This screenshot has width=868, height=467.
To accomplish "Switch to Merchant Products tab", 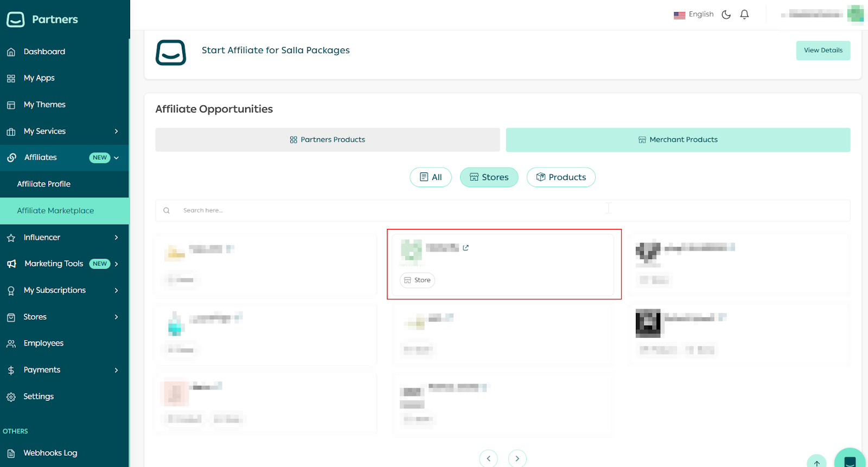I will pos(678,140).
